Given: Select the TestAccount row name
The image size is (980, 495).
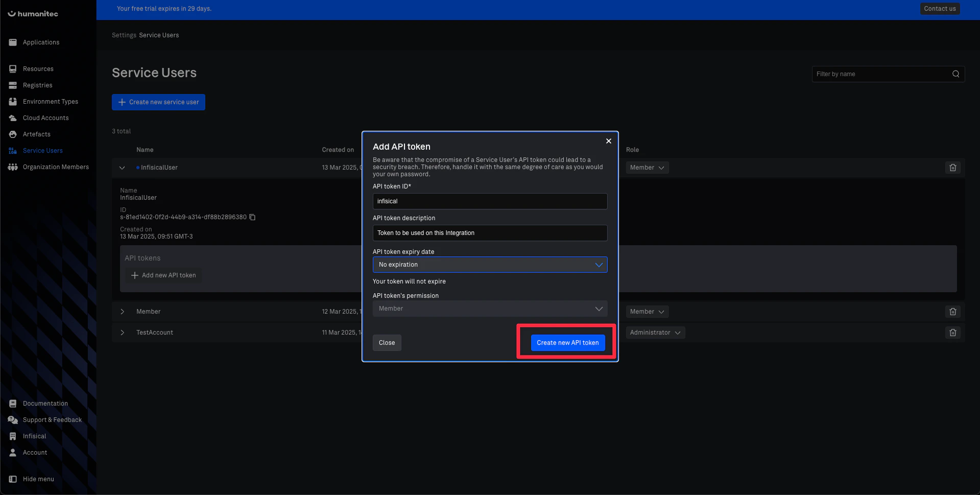Looking at the screenshot, I should coord(155,333).
